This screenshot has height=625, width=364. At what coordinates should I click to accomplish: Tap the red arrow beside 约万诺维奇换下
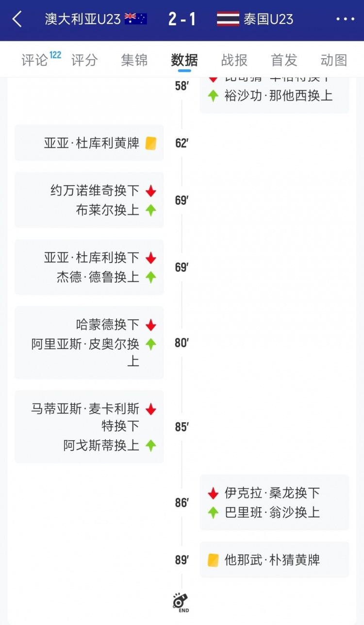pyautogui.click(x=151, y=191)
